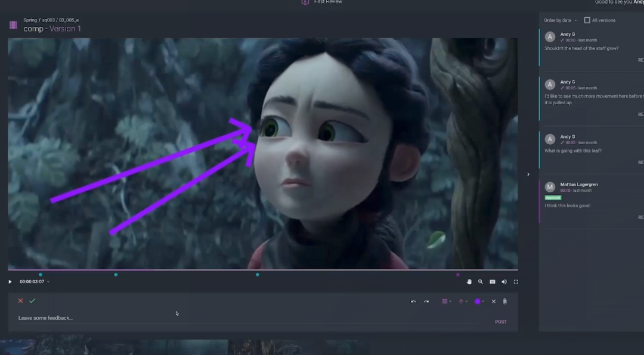Switch the player to fullscreen
This screenshot has width=644, height=355.
[516, 282]
